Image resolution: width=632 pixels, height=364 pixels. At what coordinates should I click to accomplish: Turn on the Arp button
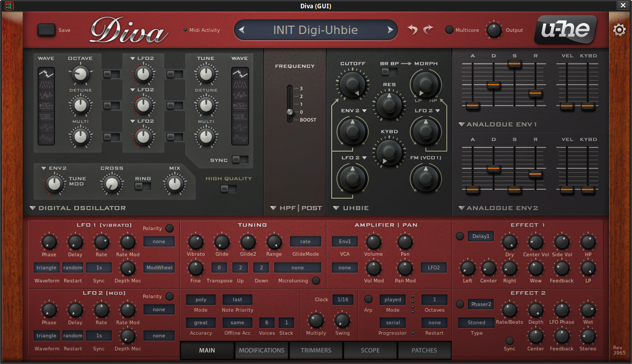tap(368, 299)
